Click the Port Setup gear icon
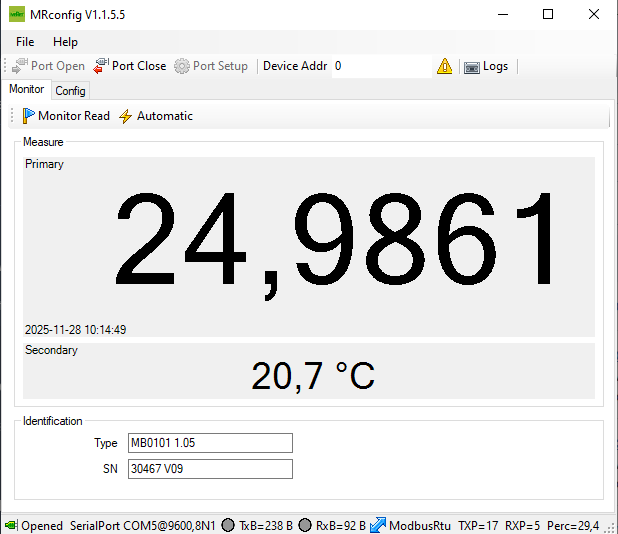 pos(182,66)
